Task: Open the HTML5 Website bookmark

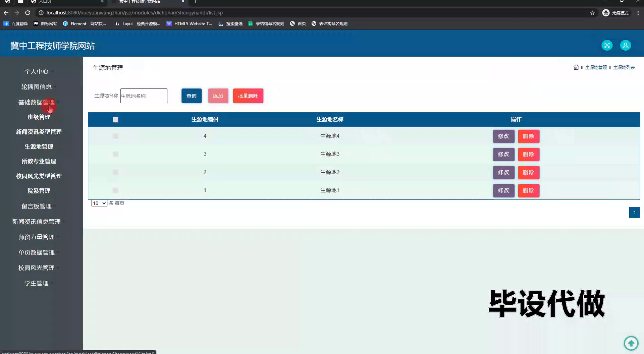Action: (189, 23)
